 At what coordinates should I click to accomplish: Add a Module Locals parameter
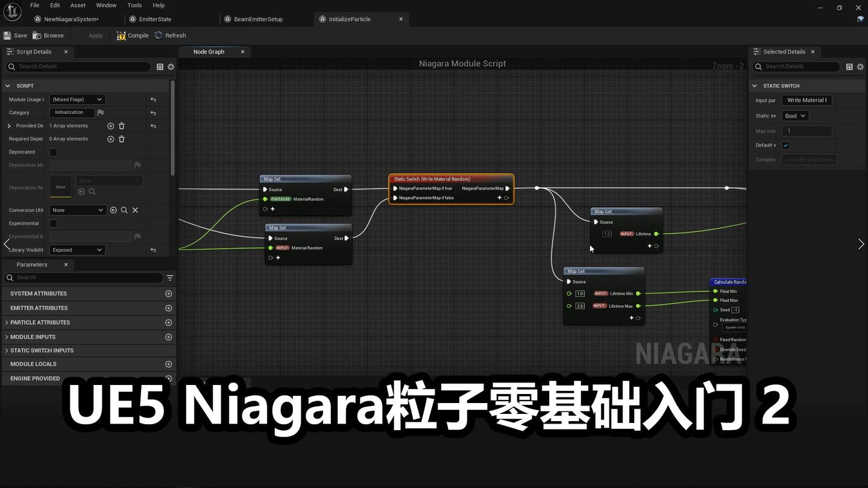168,364
